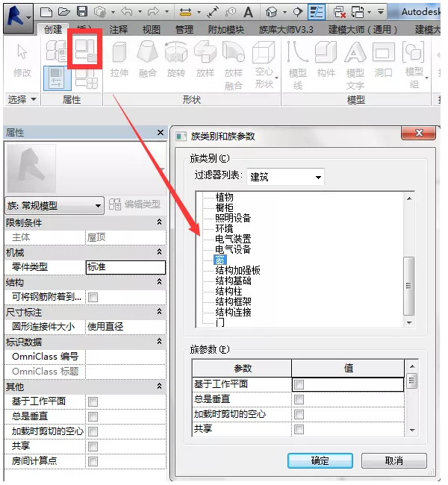The width and height of the screenshot is (448, 485).
Task: Open the Model Group (模型组) dropdown
Action: (415, 66)
